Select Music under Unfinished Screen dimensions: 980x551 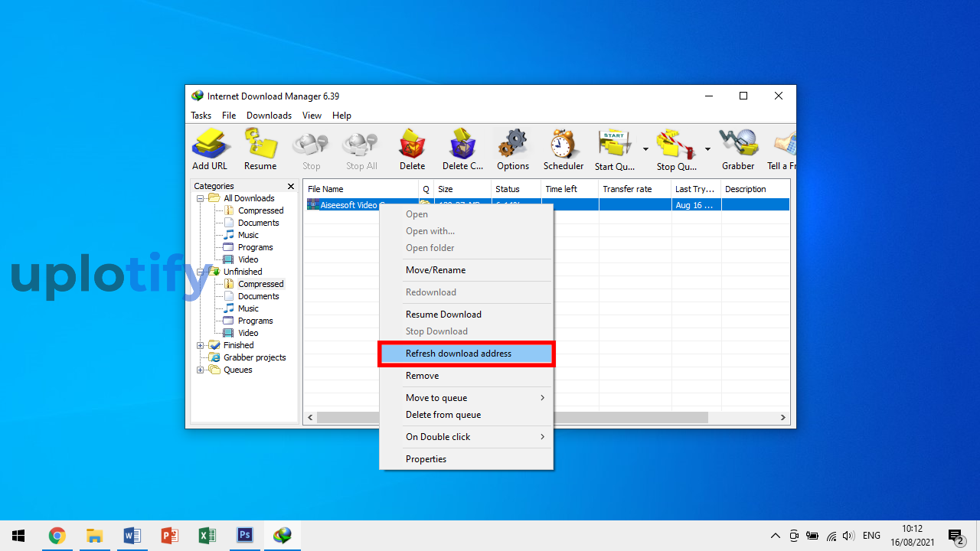coord(248,308)
